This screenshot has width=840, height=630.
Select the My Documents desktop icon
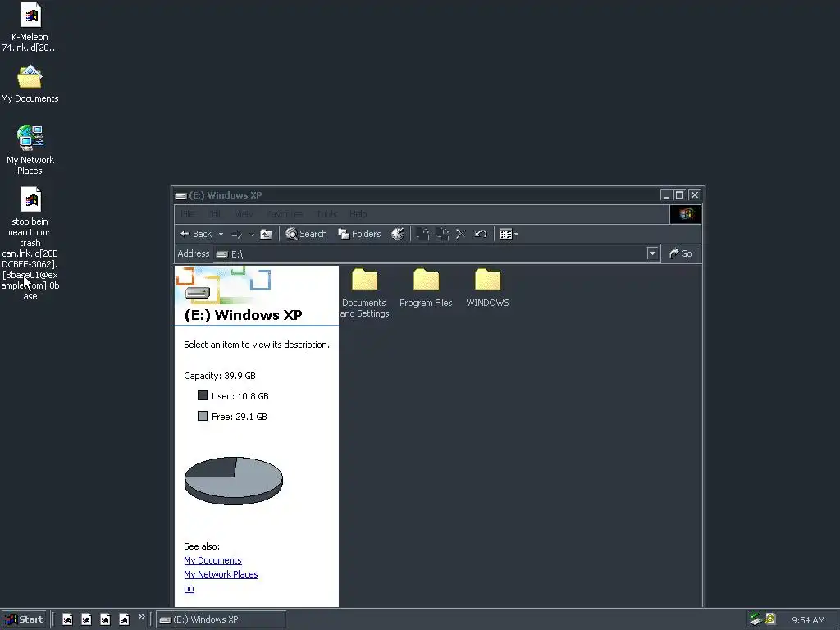click(30, 84)
